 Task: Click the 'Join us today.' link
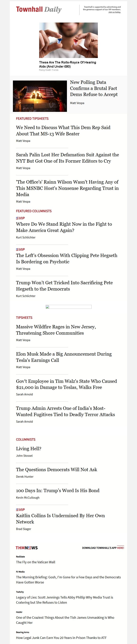(x=114, y=12)
